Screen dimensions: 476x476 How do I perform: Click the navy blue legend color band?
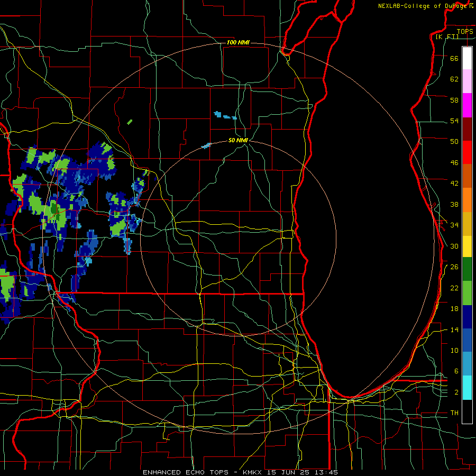(467, 317)
